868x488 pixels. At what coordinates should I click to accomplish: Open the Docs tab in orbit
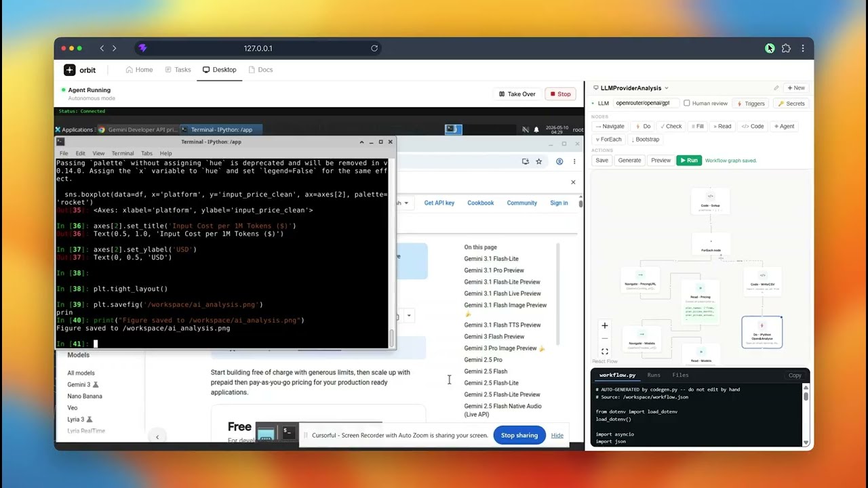point(260,70)
